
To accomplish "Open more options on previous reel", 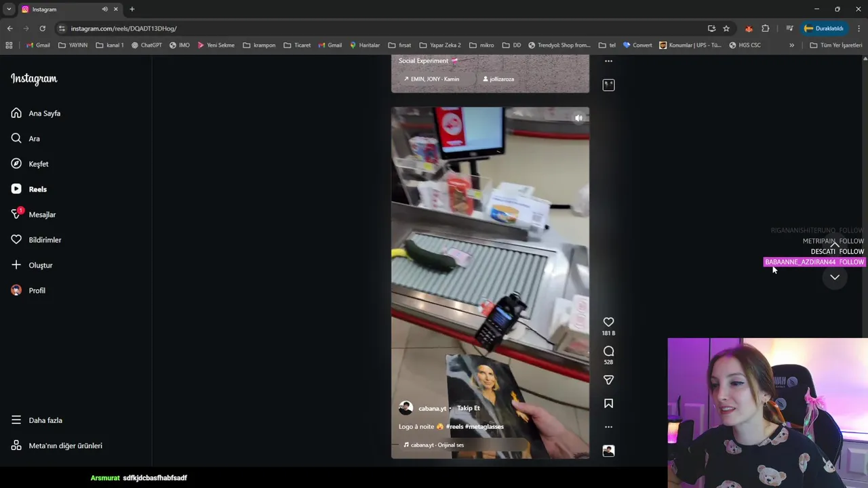I will [x=608, y=61].
